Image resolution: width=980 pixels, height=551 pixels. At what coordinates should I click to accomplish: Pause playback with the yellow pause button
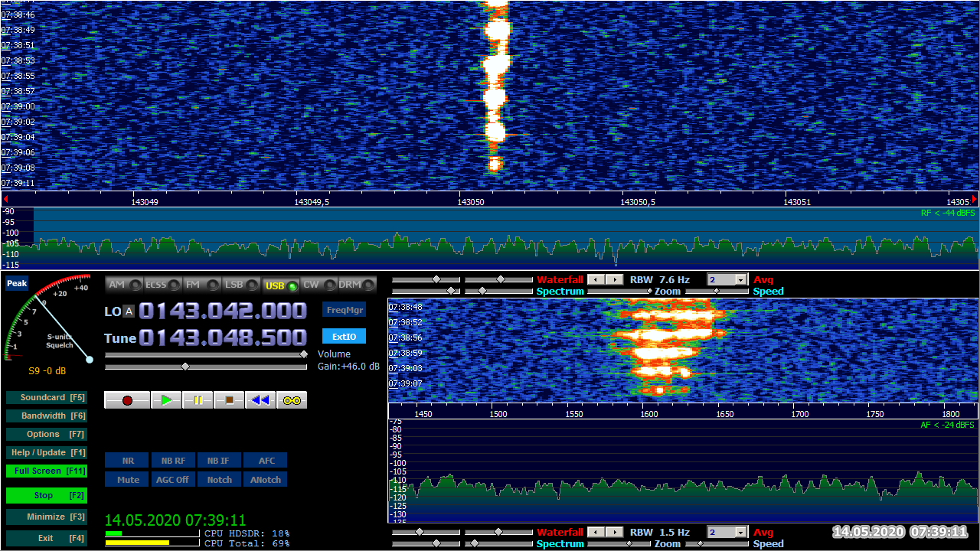point(198,400)
